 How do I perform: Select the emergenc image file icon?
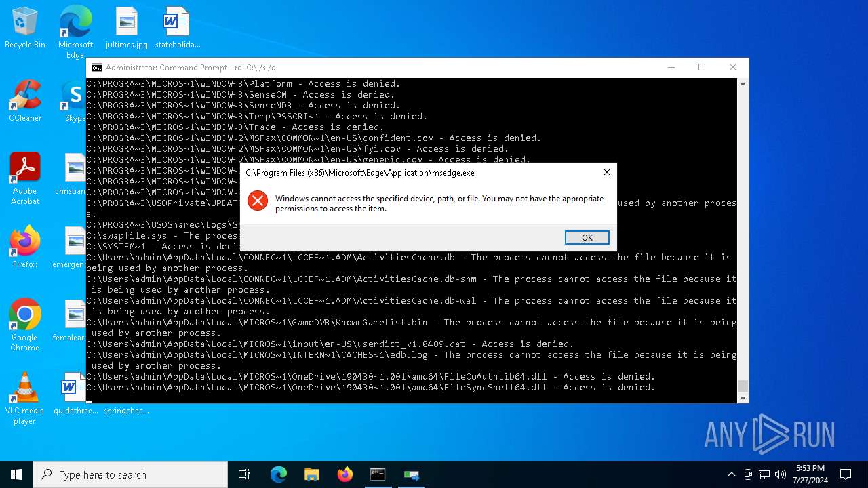[x=71, y=248]
